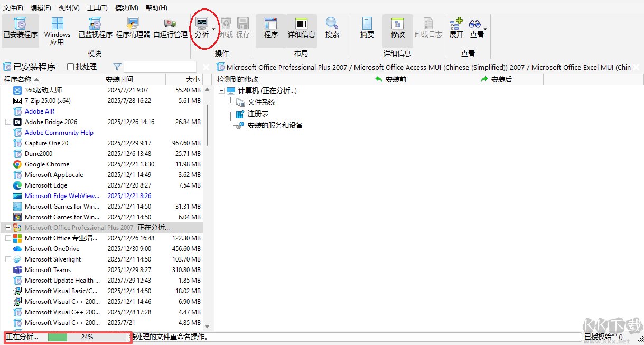Expand Microsoft Office 专业增 entry
Viewport: 644px width, 345px height.
8,238
